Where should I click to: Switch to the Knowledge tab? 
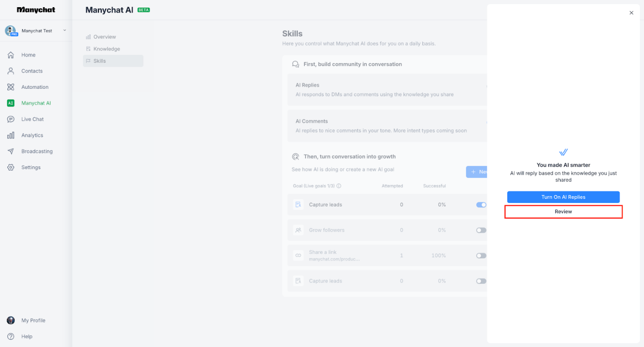[x=106, y=49]
